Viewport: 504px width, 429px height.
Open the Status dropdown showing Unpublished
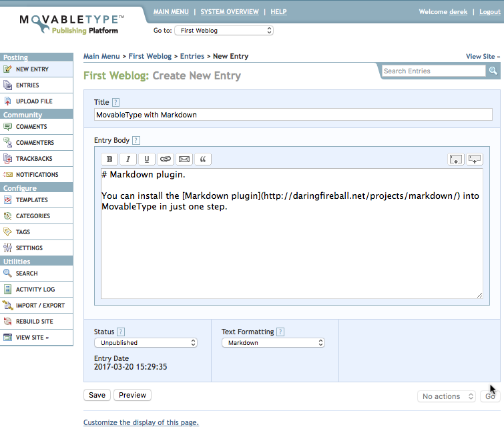(146, 343)
